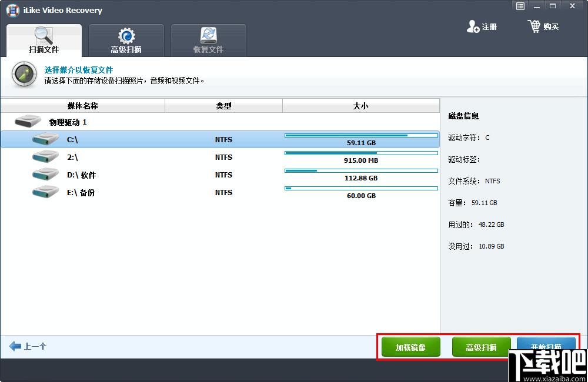This screenshot has height=382, width=588.
Task: Click the 注册 register user icon
Action: pos(473,26)
